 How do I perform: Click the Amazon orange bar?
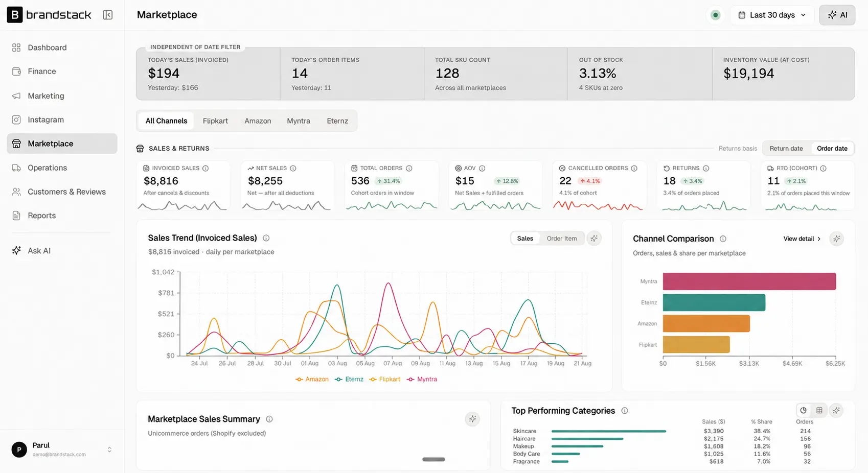(x=706, y=324)
